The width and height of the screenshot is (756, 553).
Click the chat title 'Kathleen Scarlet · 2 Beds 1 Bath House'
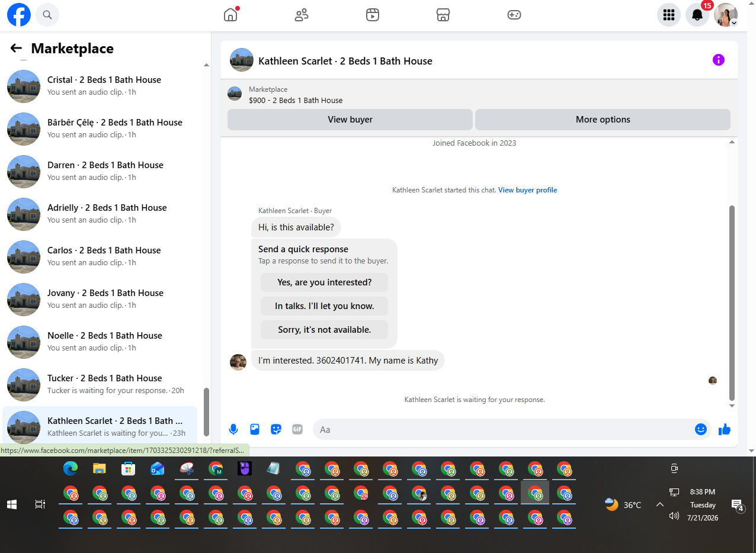click(x=345, y=61)
